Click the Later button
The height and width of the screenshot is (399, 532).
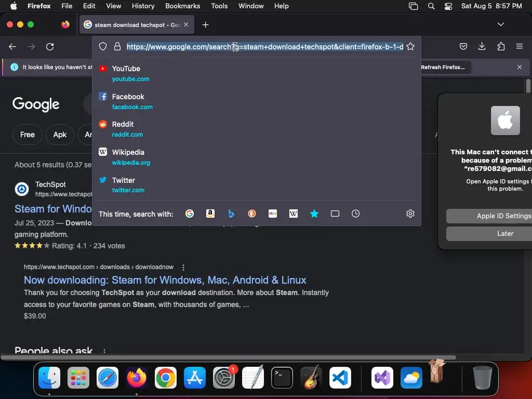tap(489, 233)
